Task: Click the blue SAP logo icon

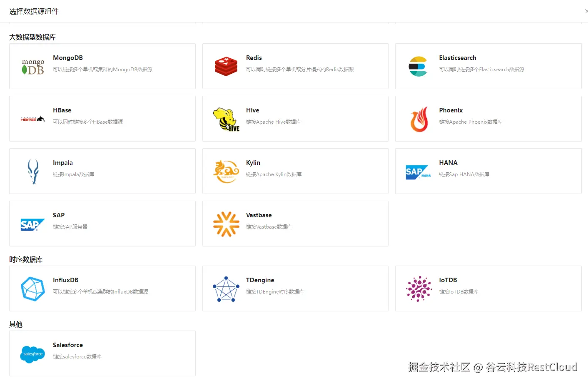Action: coord(32,225)
